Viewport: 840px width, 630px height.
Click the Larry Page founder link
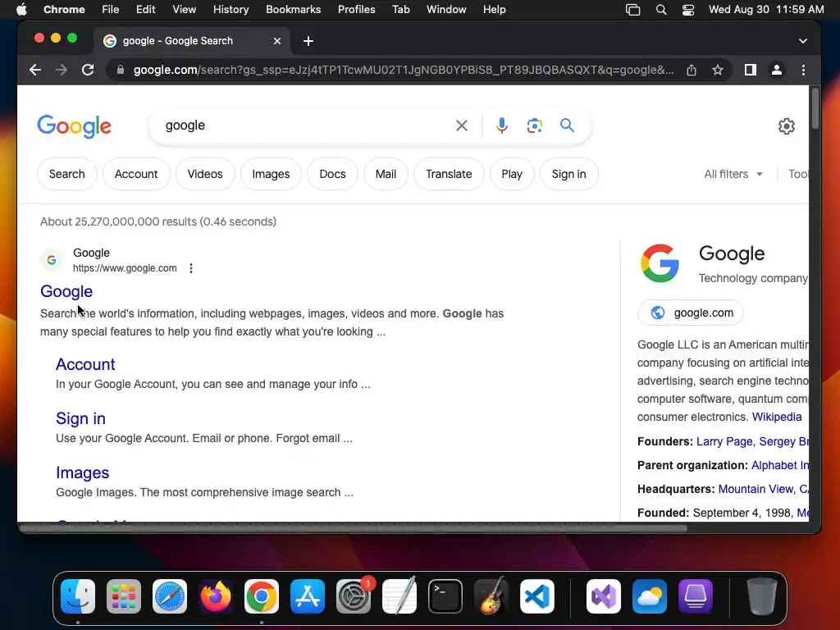point(724,441)
